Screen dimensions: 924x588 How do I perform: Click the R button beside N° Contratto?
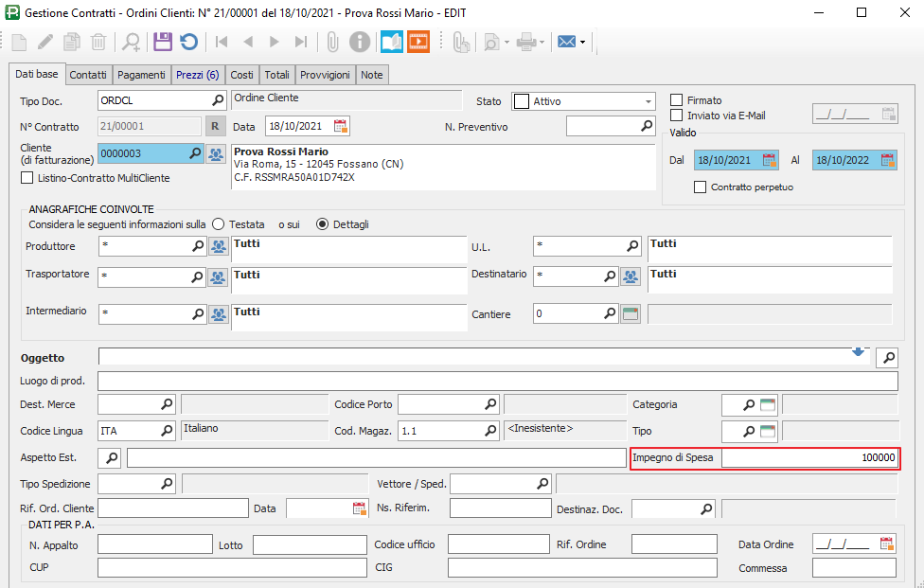[x=215, y=126]
